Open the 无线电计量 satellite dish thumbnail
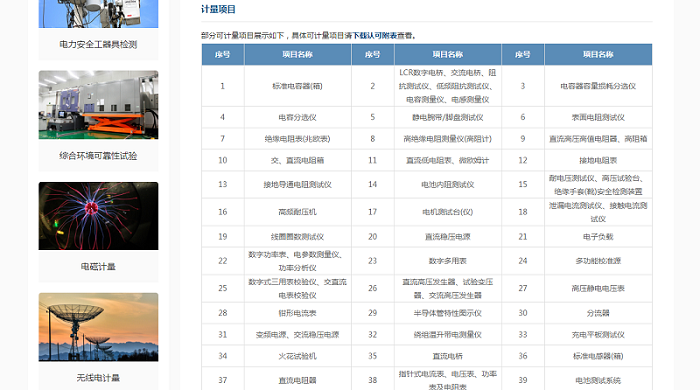Image resolution: width=700 pixels, height=390 pixels. point(98,327)
